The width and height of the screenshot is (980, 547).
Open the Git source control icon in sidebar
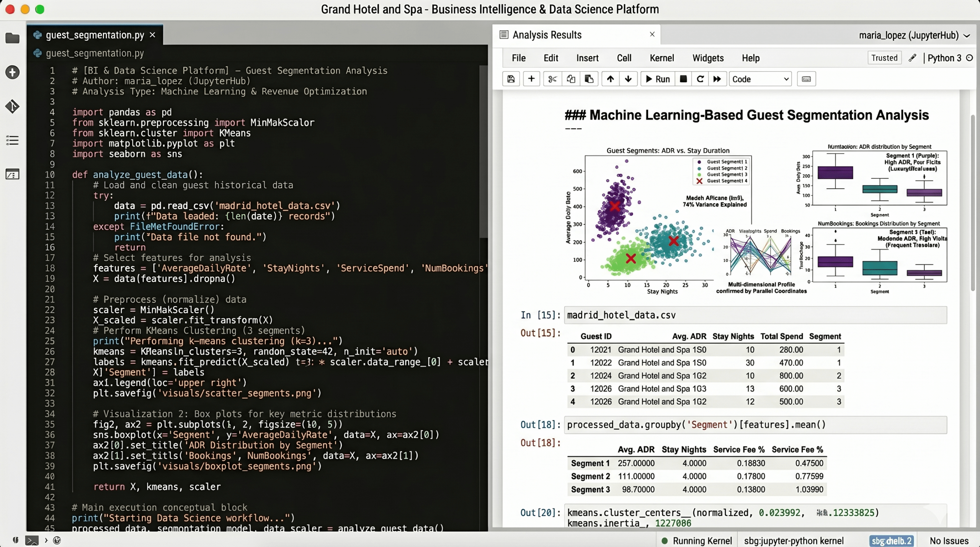coord(12,106)
